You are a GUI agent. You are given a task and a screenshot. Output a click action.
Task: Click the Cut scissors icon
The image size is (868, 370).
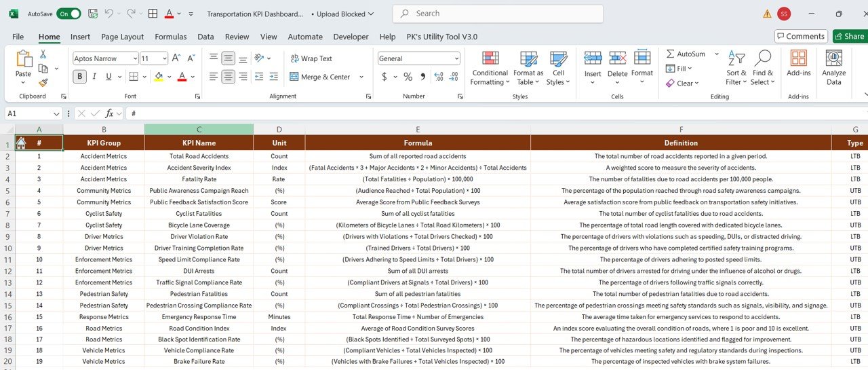pos(43,54)
